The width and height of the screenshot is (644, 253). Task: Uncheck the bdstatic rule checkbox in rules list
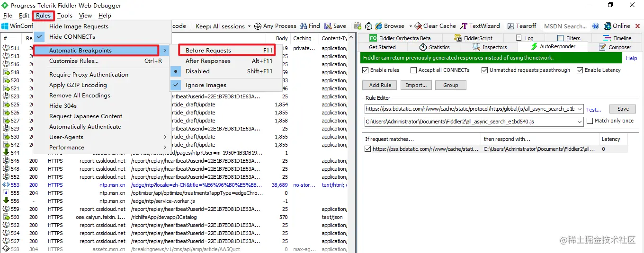coord(368,149)
